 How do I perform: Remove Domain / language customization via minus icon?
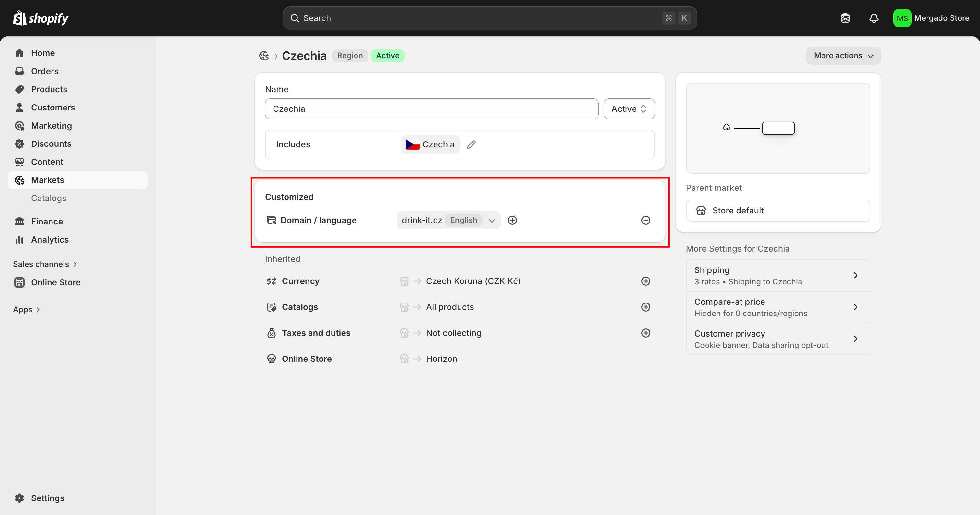(x=645, y=220)
